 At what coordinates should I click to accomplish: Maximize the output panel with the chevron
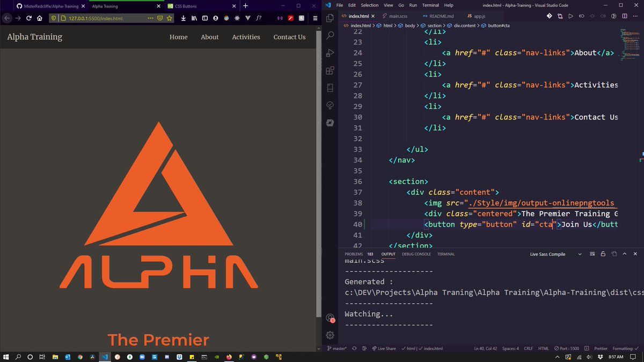pyautogui.click(x=625, y=254)
